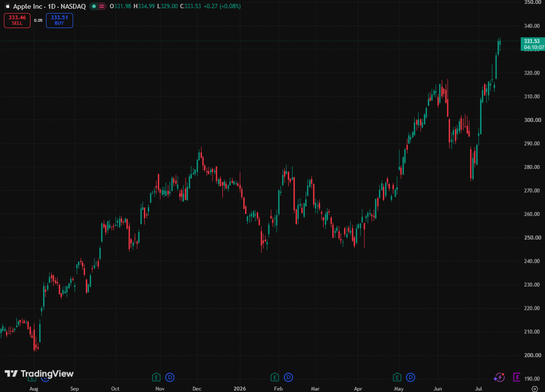The width and height of the screenshot is (545, 392).
Task: Click the Apr label on time axis
Action: click(358, 389)
